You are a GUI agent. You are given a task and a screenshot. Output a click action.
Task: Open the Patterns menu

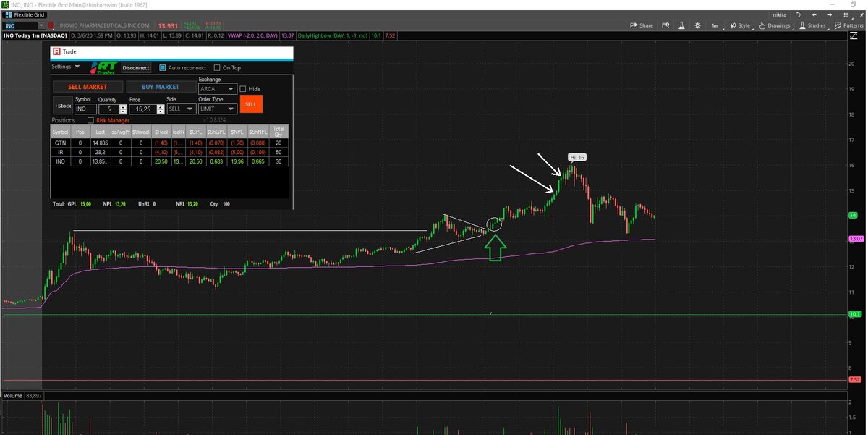click(848, 25)
